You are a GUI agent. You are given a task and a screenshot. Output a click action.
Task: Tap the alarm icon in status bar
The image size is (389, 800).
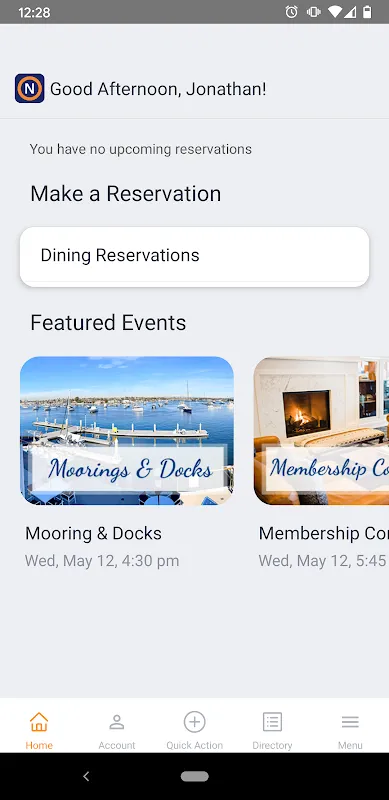tap(291, 12)
